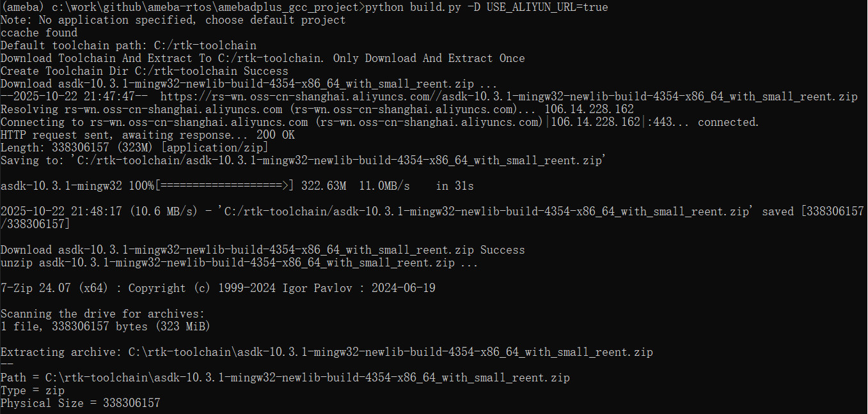This screenshot has height=414, width=868.
Task: Click the aliyuncs.com toolchain download URL
Action: point(509,96)
